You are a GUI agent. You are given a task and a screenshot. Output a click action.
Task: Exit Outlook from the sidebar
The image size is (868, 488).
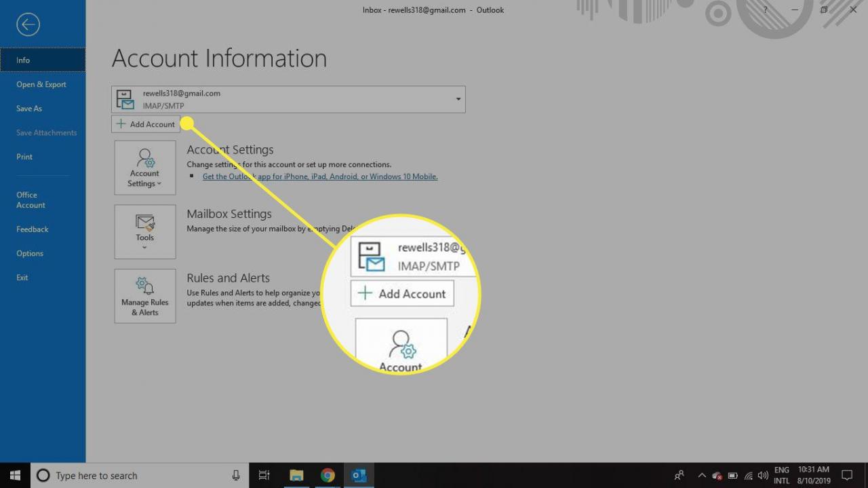(43, 278)
